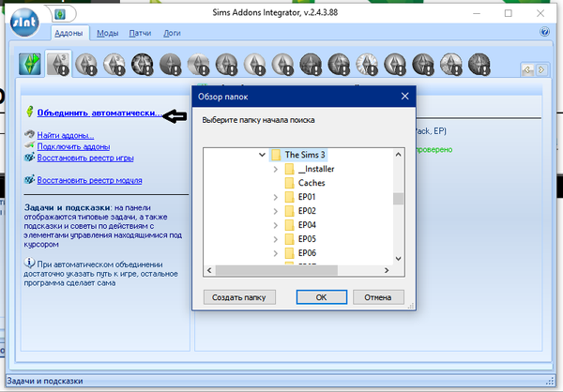Open the Логи tab
The height and width of the screenshot is (392, 563).
[x=172, y=34]
